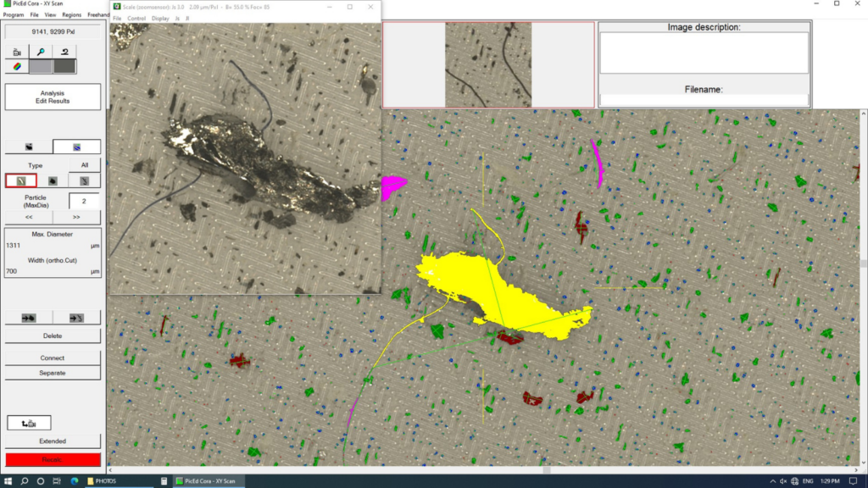Viewport: 868px width, 488px height.
Task: Click the overview thumbnail image at top
Action: coord(488,64)
